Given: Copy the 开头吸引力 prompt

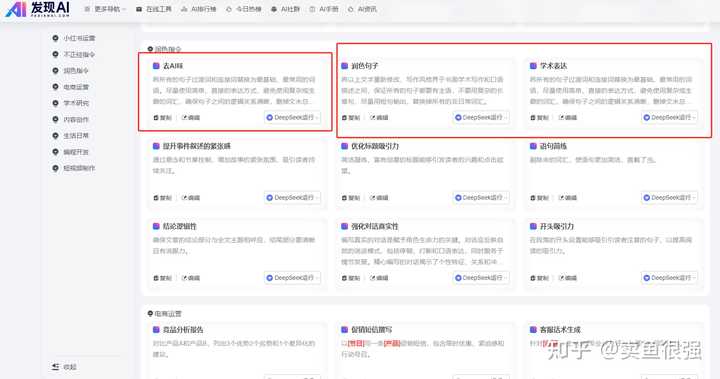Looking at the screenshot, I should pyautogui.click(x=540, y=278).
